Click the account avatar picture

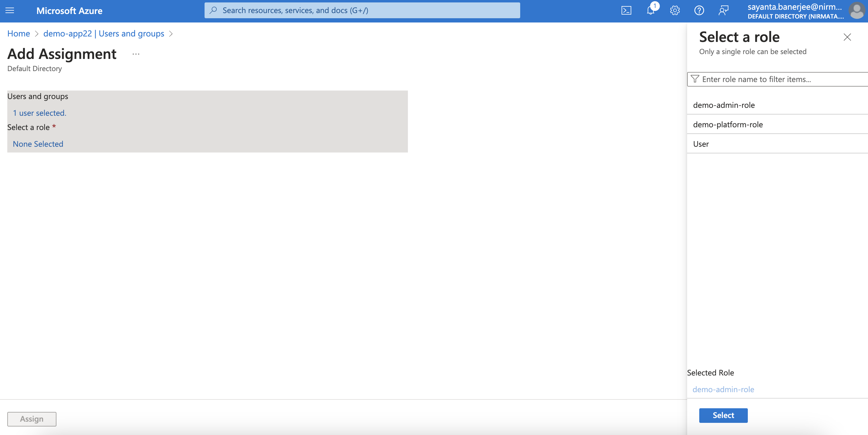point(856,11)
